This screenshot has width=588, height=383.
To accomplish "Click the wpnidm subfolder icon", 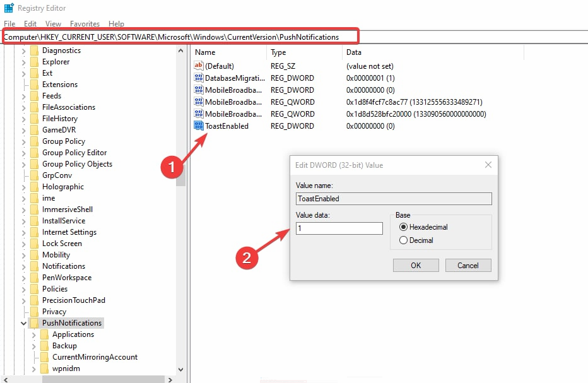I will click(44, 368).
